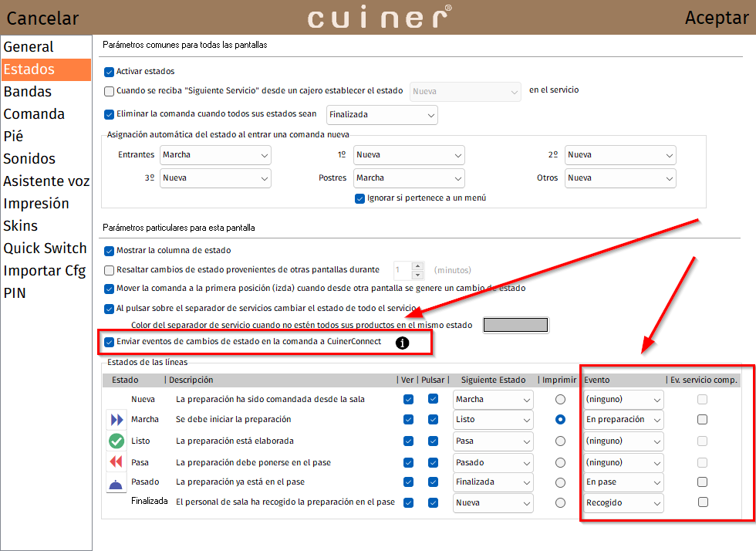Screen dimensions: 756x551
Task: Open the Impresión section
Action: pyautogui.click(x=46, y=204)
